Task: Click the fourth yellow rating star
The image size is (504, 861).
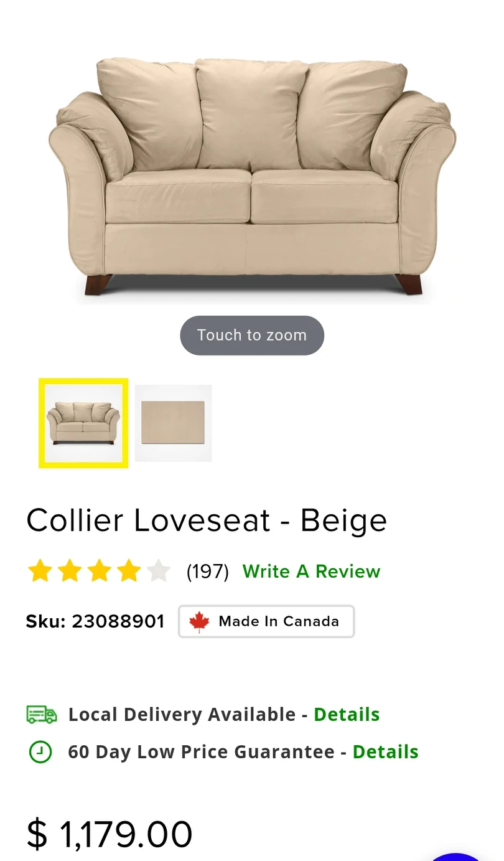Action: coord(129,571)
